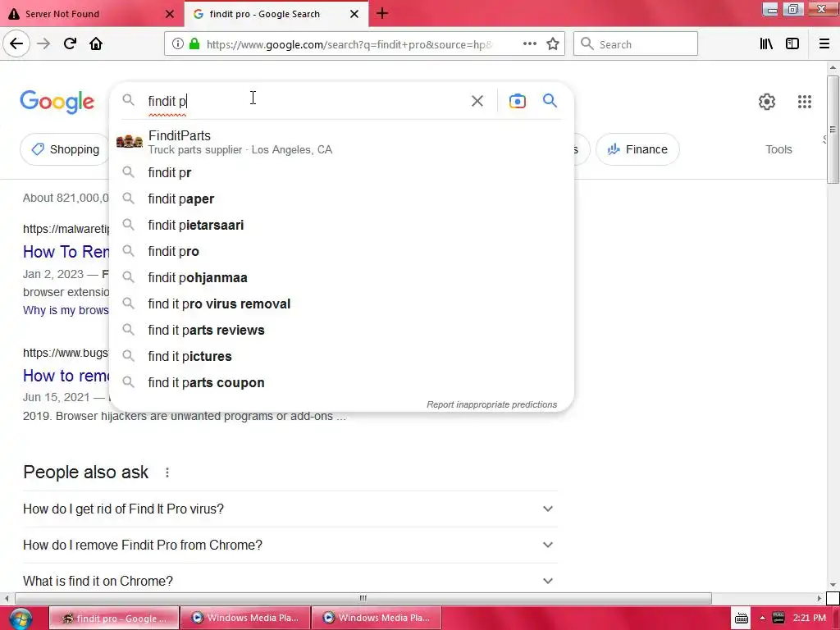Search by image with camera icon
This screenshot has width=840, height=630.
pos(517,101)
